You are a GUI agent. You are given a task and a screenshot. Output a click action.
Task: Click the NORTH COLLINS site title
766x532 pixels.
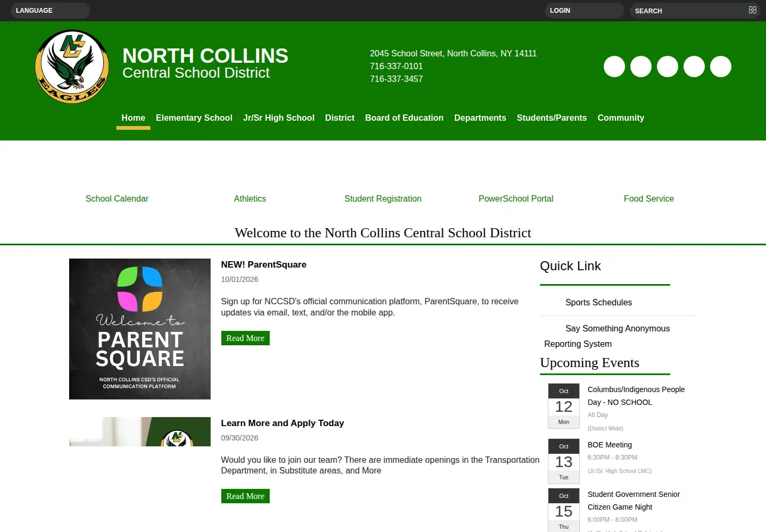tap(205, 56)
